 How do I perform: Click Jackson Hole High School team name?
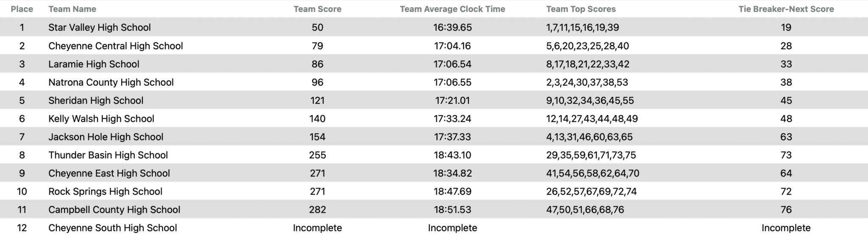point(106,137)
